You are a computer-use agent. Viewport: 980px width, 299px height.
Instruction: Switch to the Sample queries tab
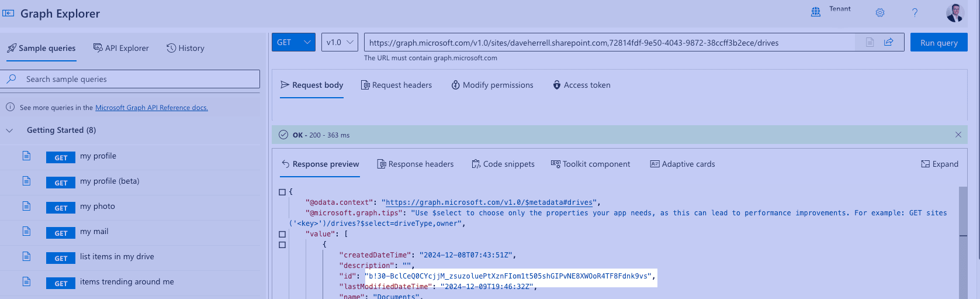(x=41, y=48)
